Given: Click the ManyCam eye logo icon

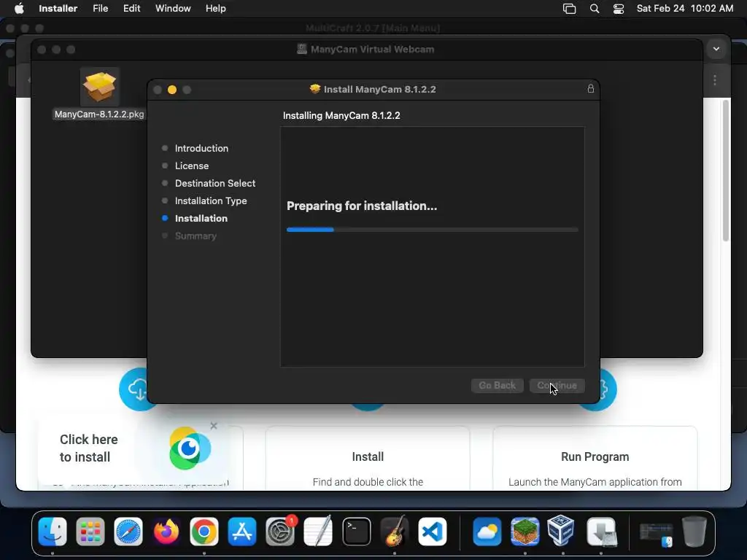Looking at the screenshot, I should (x=190, y=448).
